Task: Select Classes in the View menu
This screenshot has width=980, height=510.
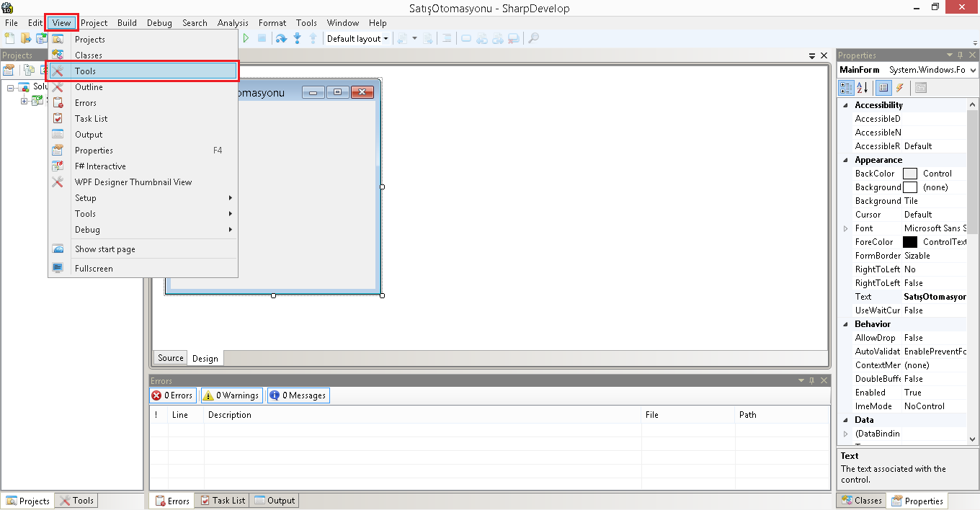Action: 143,55
